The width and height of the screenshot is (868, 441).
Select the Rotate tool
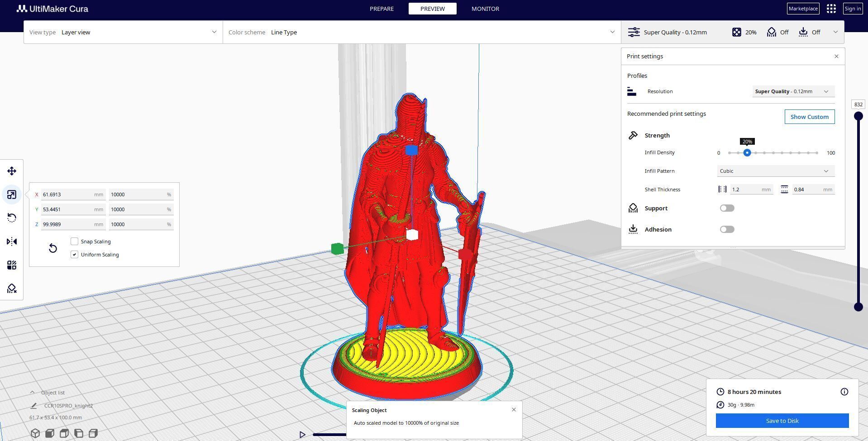[x=12, y=218]
